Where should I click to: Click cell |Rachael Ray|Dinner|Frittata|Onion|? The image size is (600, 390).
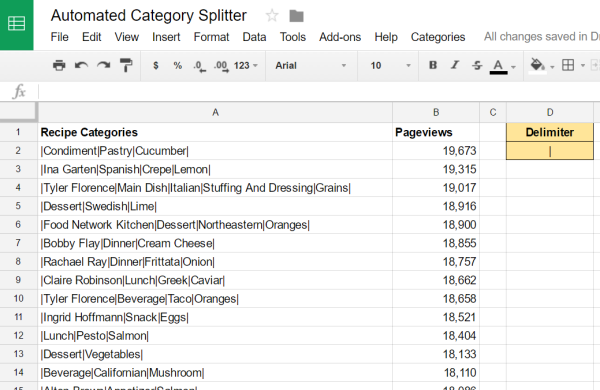click(215, 262)
